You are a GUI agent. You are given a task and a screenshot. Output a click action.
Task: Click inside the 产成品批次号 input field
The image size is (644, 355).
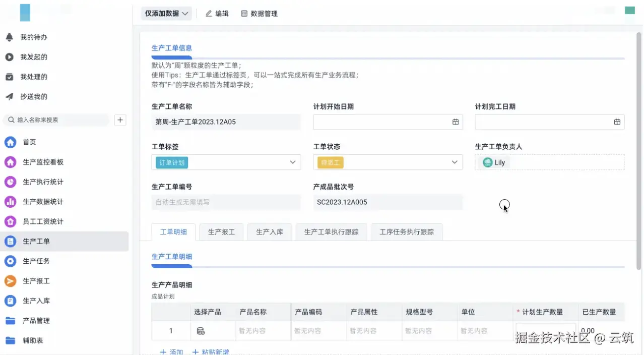coord(388,202)
